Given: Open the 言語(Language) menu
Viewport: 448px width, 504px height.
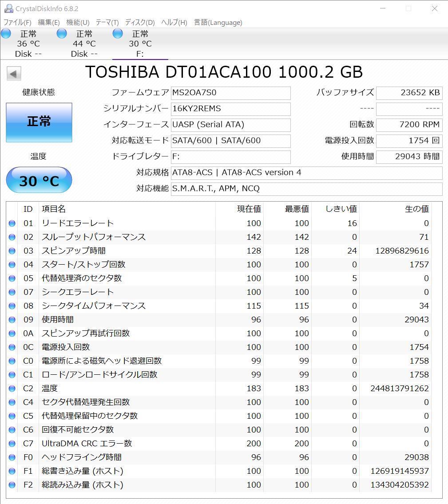Looking at the screenshot, I should 218,23.
